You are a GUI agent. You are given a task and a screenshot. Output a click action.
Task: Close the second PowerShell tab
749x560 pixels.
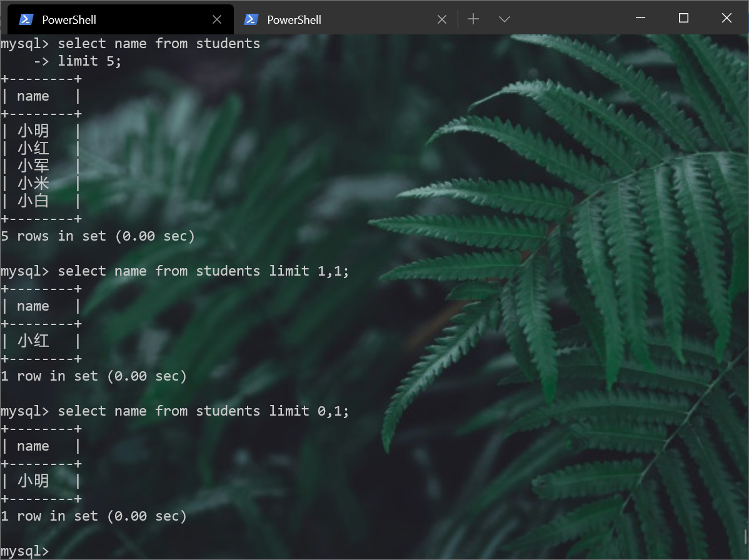point(442,19)
